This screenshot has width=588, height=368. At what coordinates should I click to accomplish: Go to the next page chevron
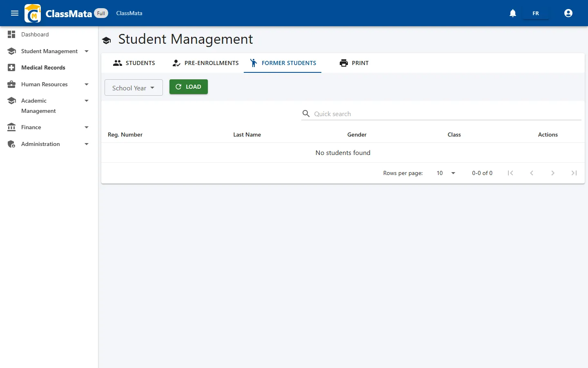coord(553,173)
